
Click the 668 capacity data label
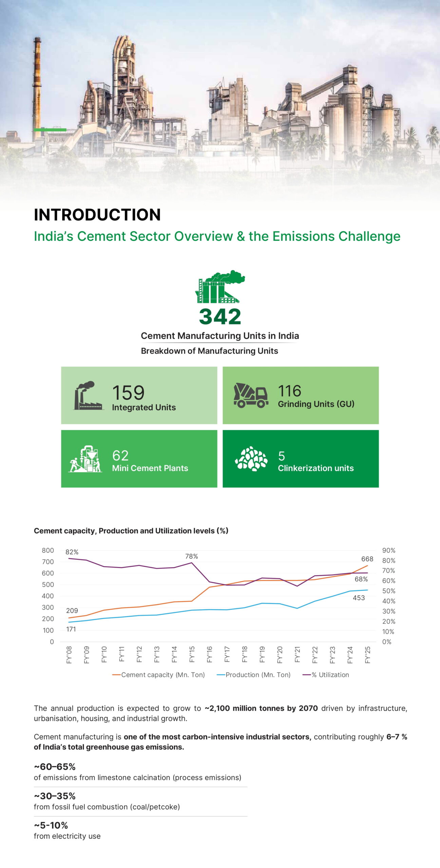(367, 559)
